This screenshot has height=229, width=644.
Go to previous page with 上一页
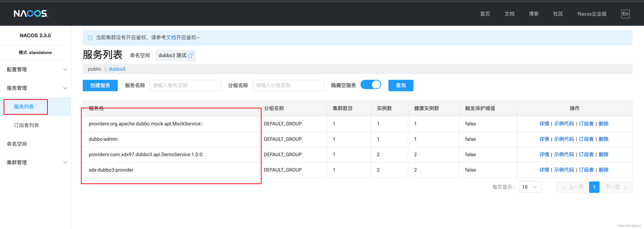572,187
